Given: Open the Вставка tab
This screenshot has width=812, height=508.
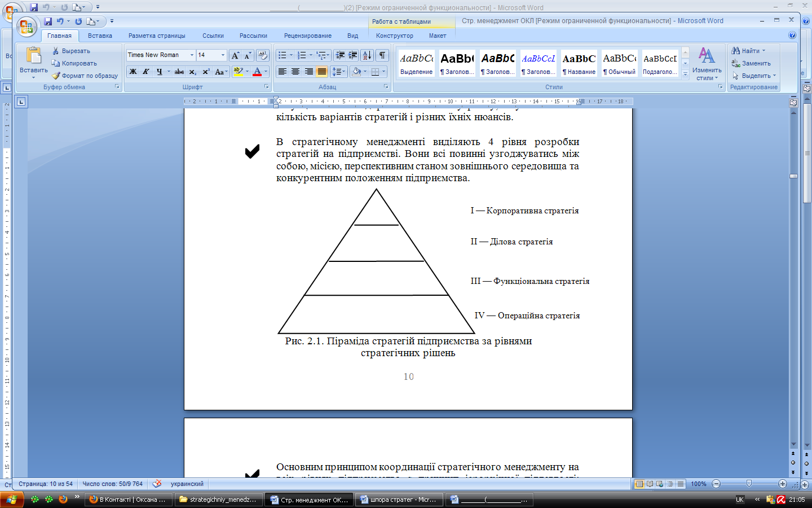Looking at the screenshot, I should 100,36.
